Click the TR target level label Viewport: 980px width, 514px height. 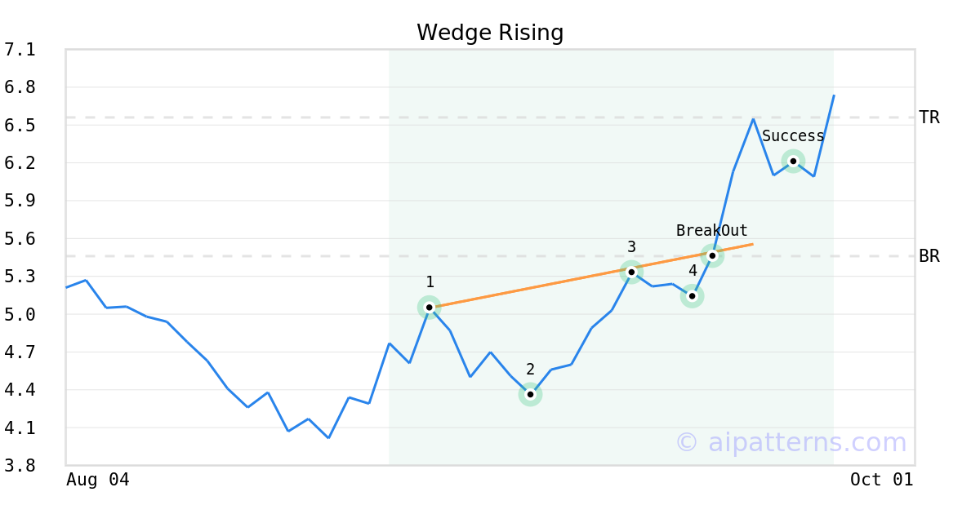[929, 117]
